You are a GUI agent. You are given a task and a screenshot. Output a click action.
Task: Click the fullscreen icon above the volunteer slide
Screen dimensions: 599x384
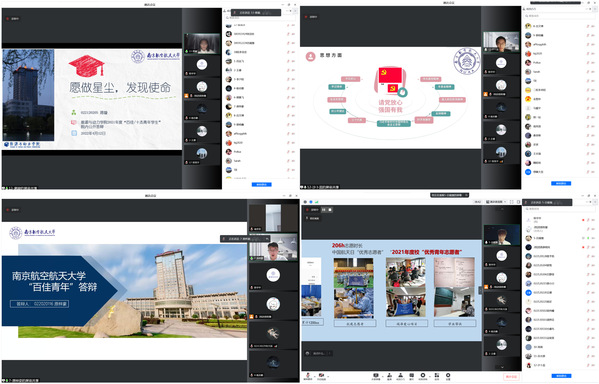(x=512, y=202)
